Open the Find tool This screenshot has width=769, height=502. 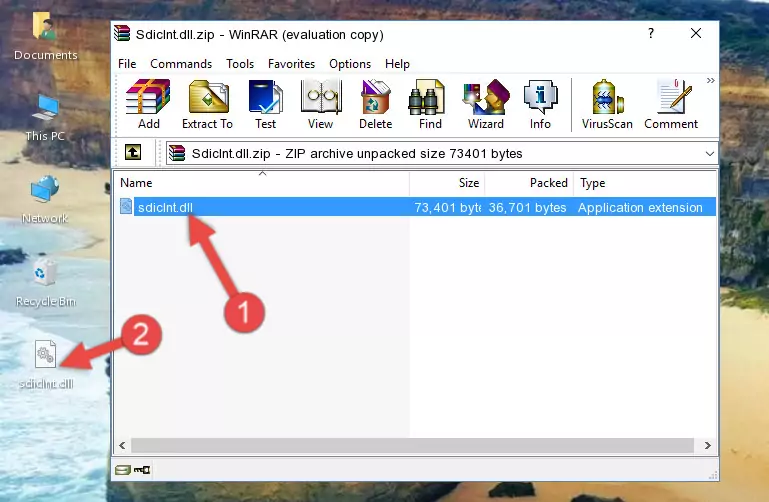430,104
